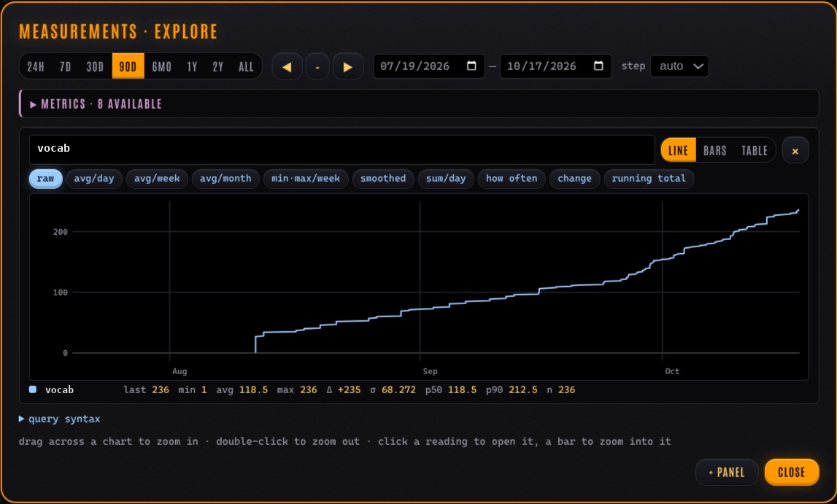Select the raw aggregation chip
Image resolution: width=837 pixels, height=504 pixels.
pos(46,179)
